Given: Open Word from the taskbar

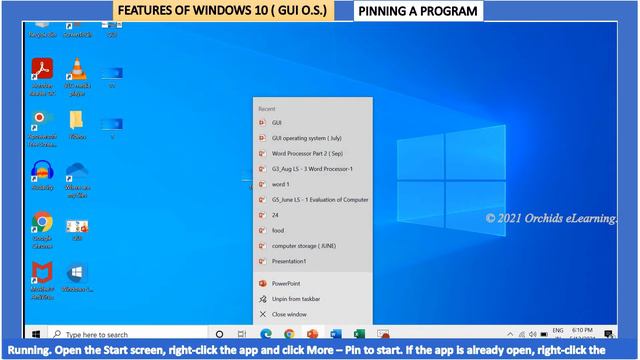Looking at the screenshot, I should (336, 333).
